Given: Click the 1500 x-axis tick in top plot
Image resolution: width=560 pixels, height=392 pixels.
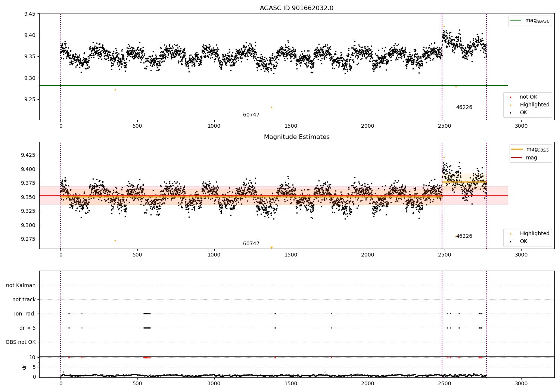Looking at the screenshot, I should coord(291,126).
